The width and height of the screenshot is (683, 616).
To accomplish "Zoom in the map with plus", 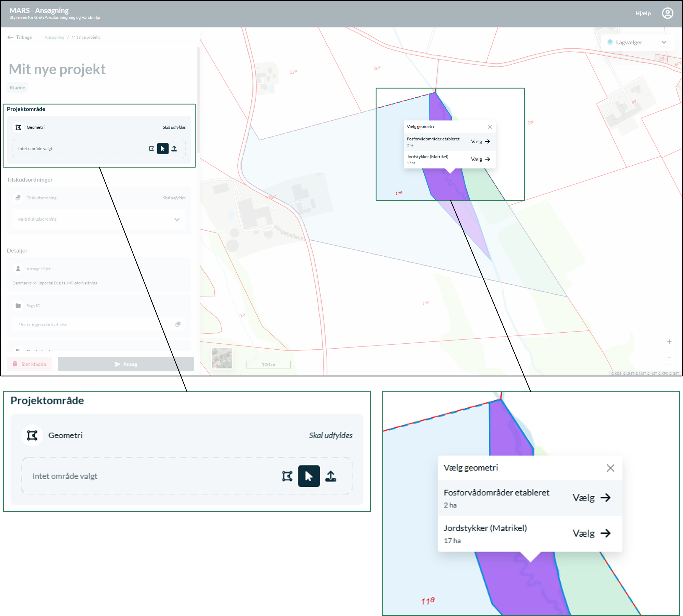I will pos(669,341).
